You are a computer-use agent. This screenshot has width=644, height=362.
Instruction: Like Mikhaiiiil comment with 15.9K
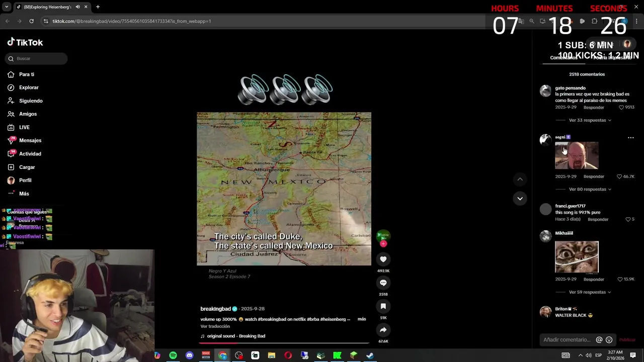pos(620,280)
